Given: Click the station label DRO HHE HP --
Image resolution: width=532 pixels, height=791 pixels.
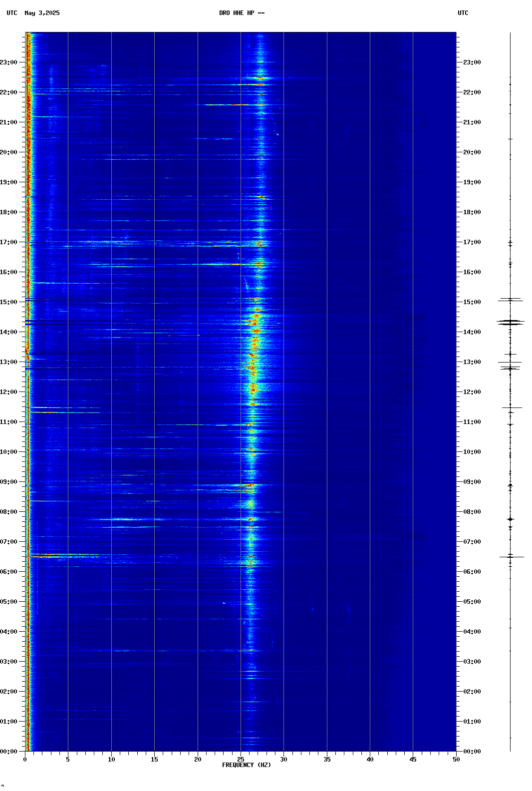Looking at the screenshot, I should pos(242,13).
